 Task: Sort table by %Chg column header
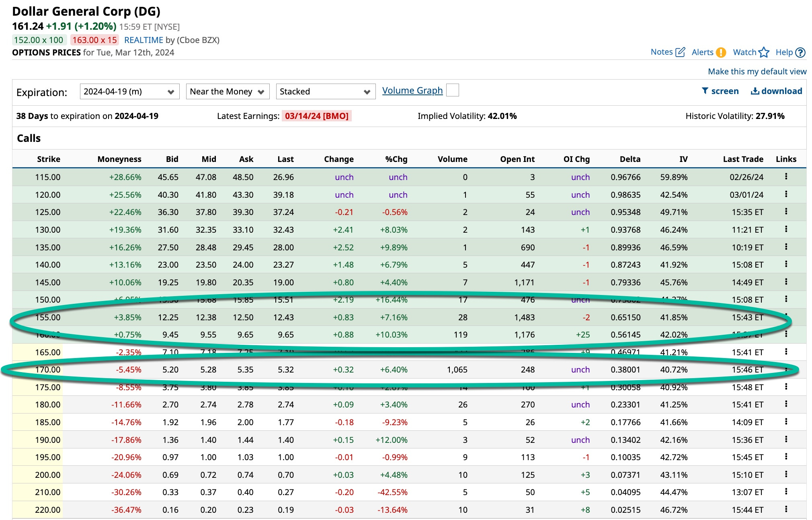pyautogui.click(x=396, y=159)
